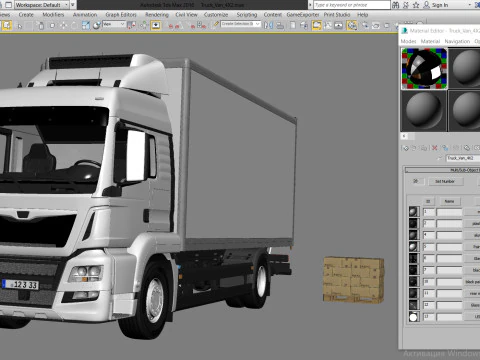Click the Align tool icon
The image size is (480, 360).
(280, 25)
